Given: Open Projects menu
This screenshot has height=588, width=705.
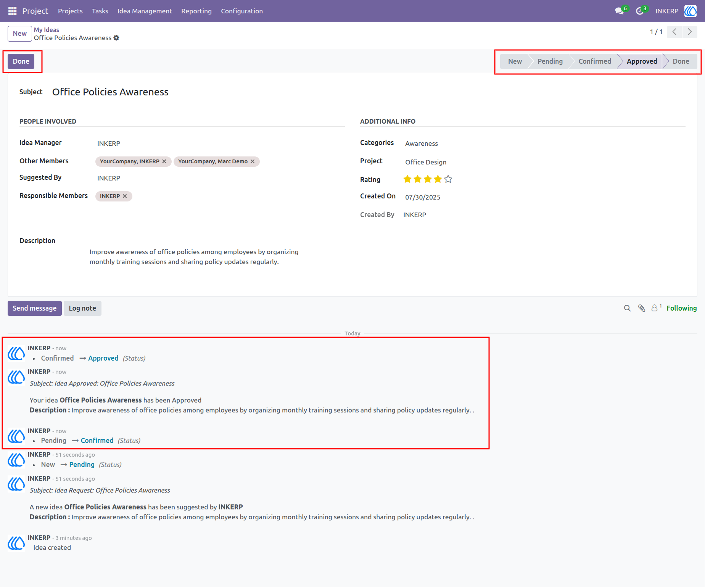Looking at the screenshot, I should 70,11.
